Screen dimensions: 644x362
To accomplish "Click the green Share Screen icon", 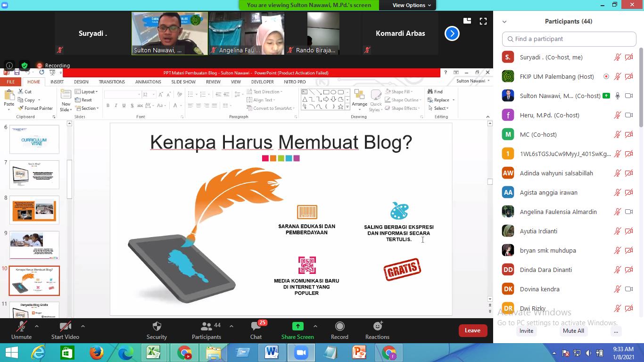I will (x=297, y=326).
